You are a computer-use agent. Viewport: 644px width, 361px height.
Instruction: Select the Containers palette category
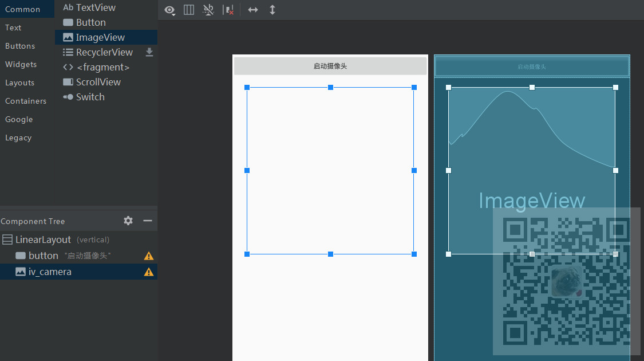tap(27, 101)
